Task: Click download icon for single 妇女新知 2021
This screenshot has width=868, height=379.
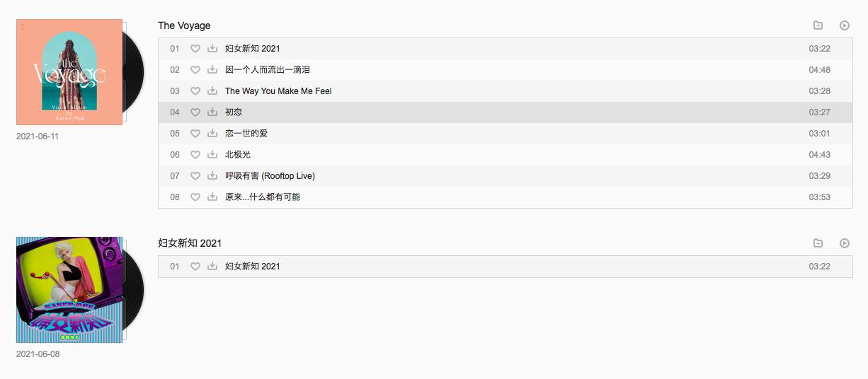Action: (x=212, y=267)
